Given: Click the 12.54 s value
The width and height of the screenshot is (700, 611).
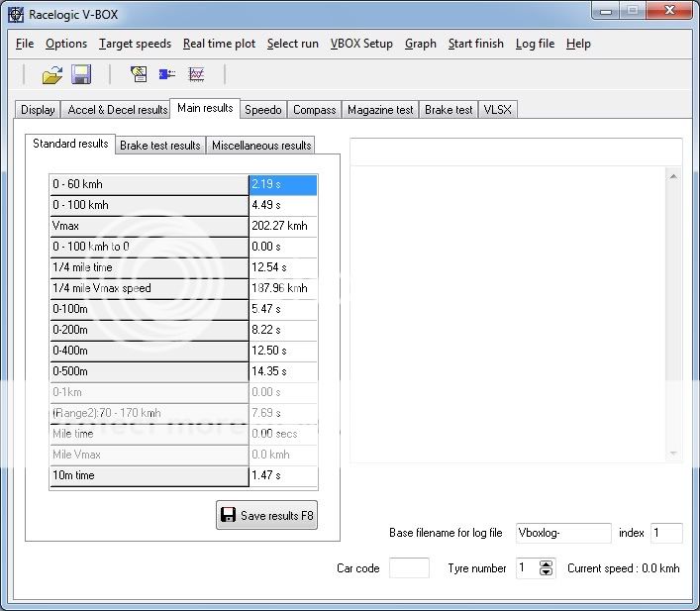Looking at the screenshot, I should click(283, 267).
